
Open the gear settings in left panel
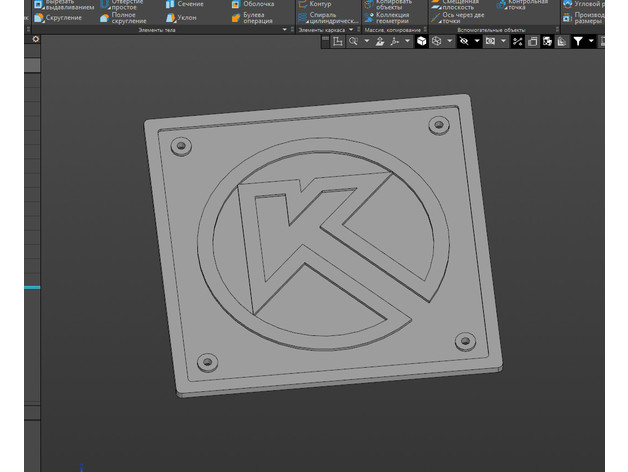point(36,39)
